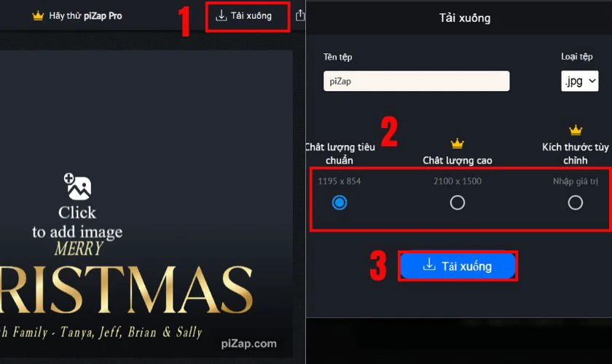Viewport: 612px width, 364px height.
Task: Click the crown icon above Kích thước tùy chỉnh
Action: tap(576, 130)
